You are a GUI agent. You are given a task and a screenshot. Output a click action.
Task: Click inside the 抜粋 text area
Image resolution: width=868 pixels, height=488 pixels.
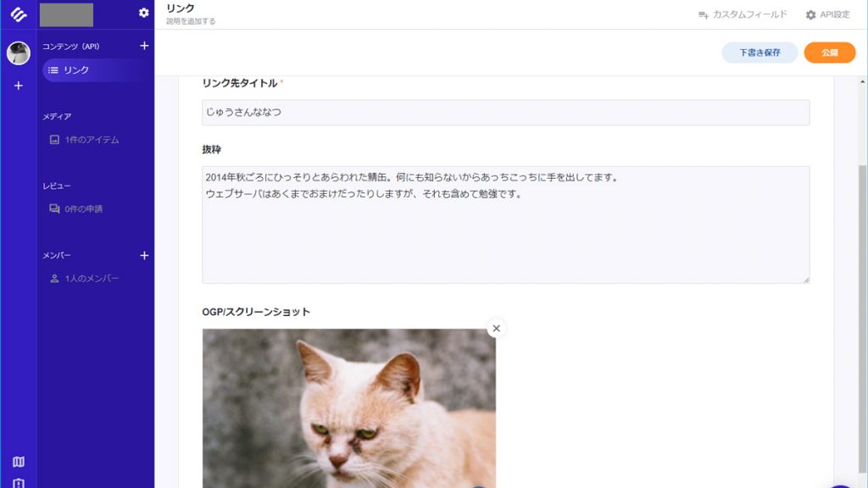coord(505,225)
